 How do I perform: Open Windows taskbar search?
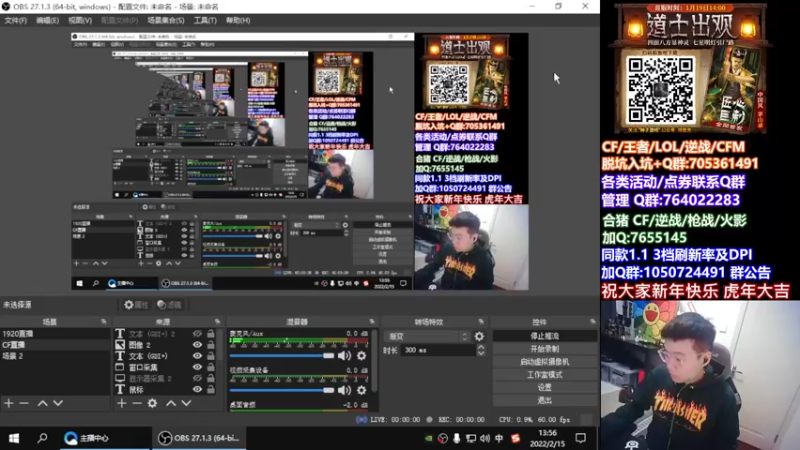[42, 438]
